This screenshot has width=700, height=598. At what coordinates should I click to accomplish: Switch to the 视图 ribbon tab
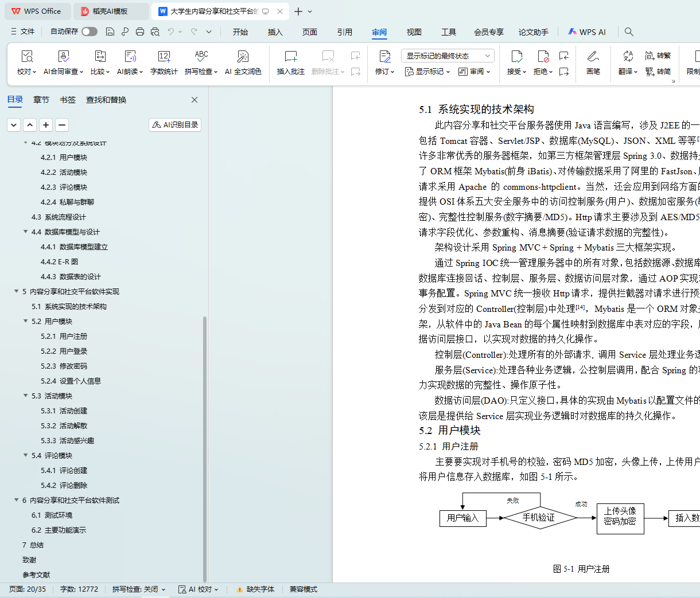click(414, 32)
